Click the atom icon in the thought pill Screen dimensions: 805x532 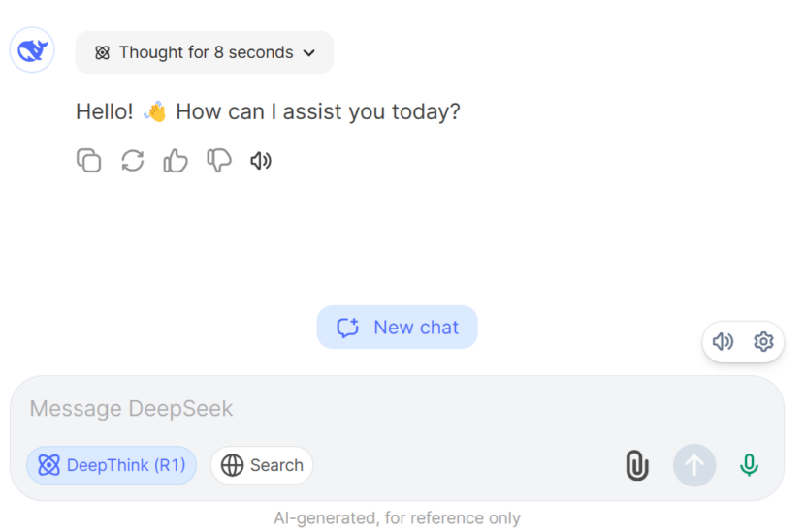(x=102, y=53)
